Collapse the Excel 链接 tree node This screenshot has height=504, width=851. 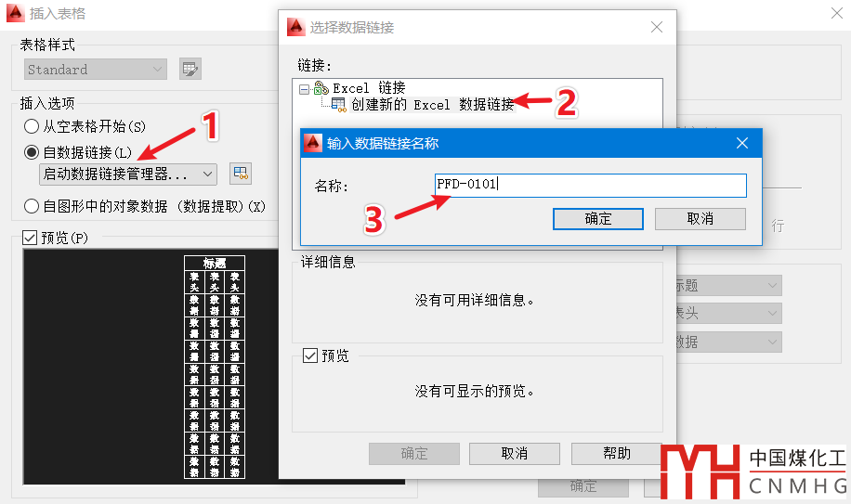(305, 89)
